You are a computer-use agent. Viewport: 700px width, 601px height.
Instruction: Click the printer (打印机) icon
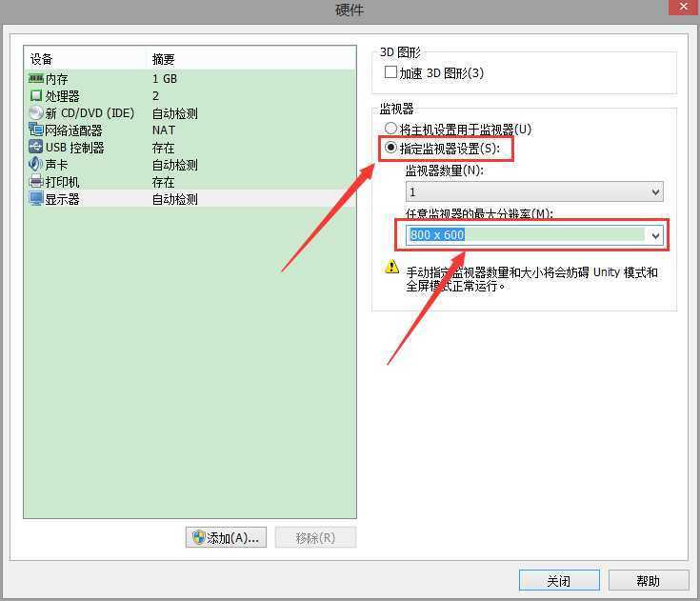pos(36,181)
